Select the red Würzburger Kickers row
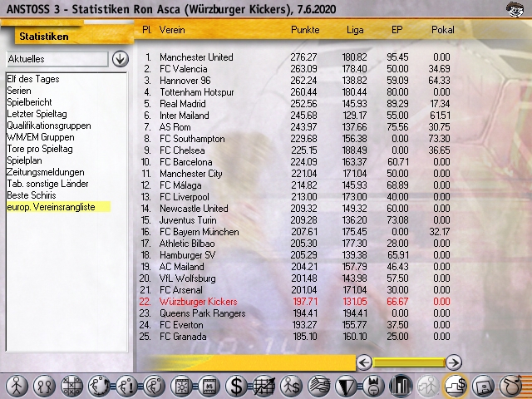532x399 pixels. pyautogui.click(x=295, y=301)
